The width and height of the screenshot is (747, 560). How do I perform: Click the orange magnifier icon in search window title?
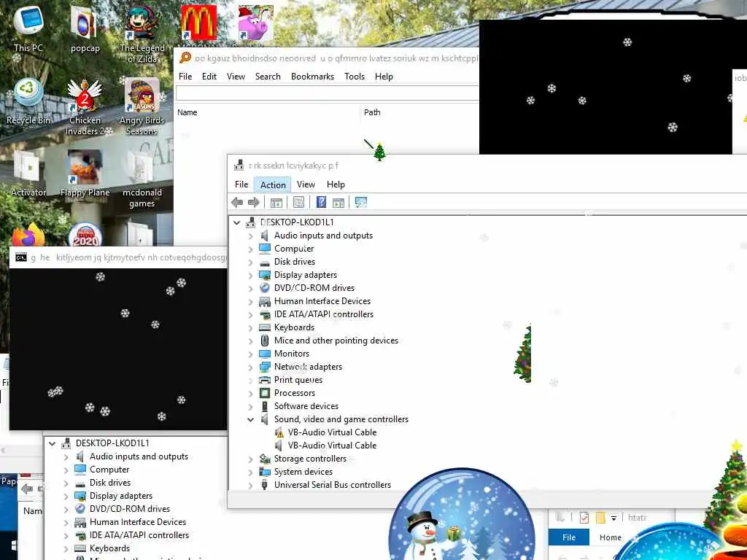tap(185, 58)
